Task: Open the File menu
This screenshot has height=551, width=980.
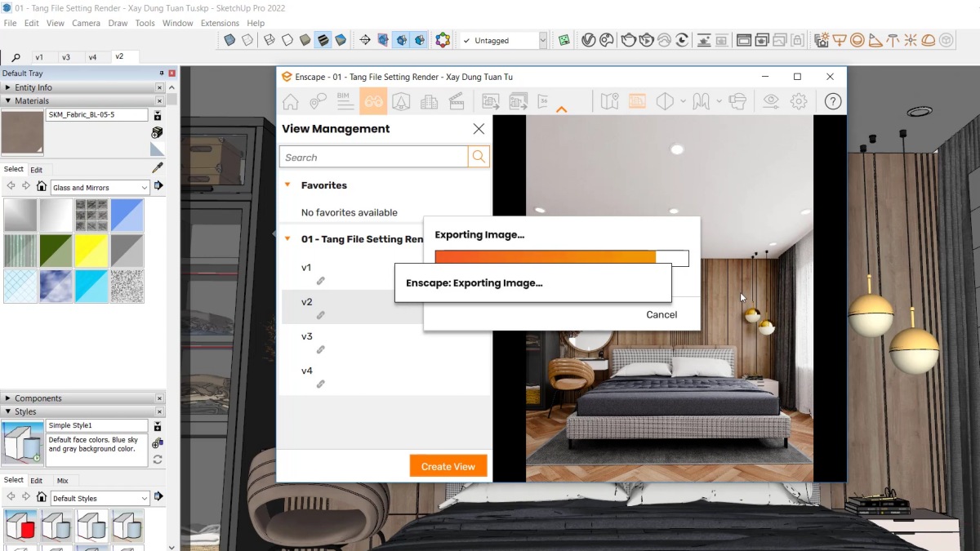Action: coord(10,23)
